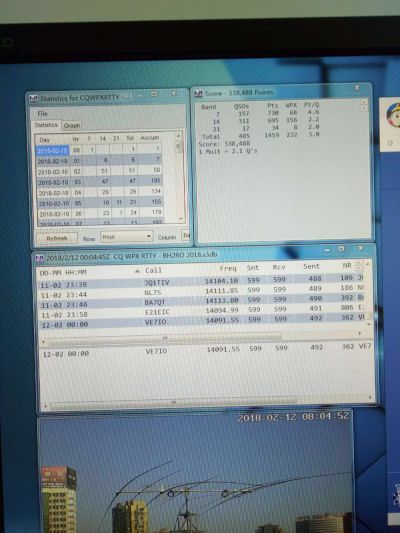
Task: Click the lower log horizontal scrollbar thumb
Action: 173,403
